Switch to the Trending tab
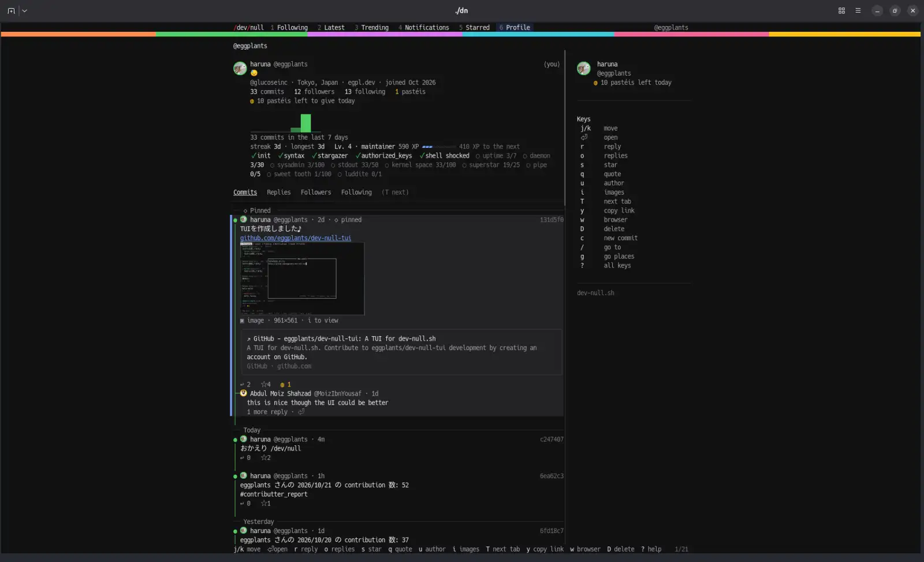This screenshot has height=562, width=924. pyautogui.click(x=371, y=28)
